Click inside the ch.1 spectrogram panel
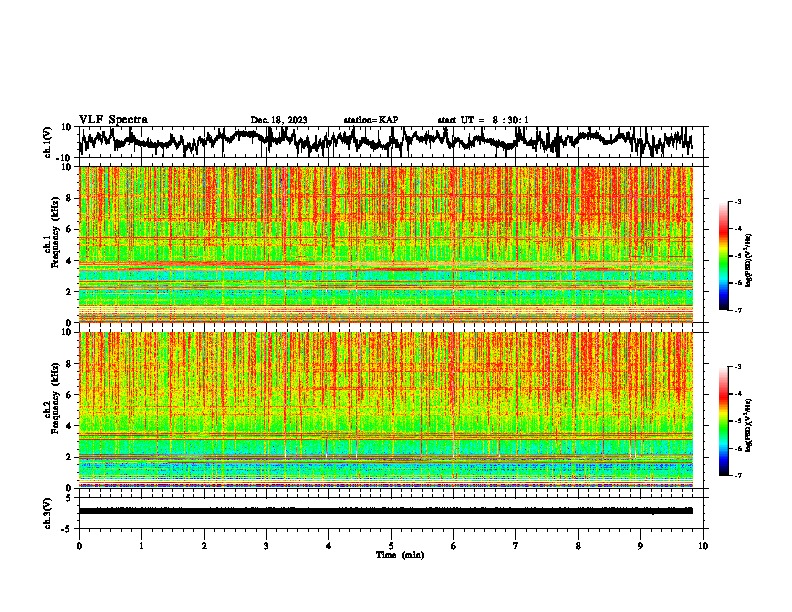Image resolution: width=792 pixels, height=612 pixels. tap(386, 244)
